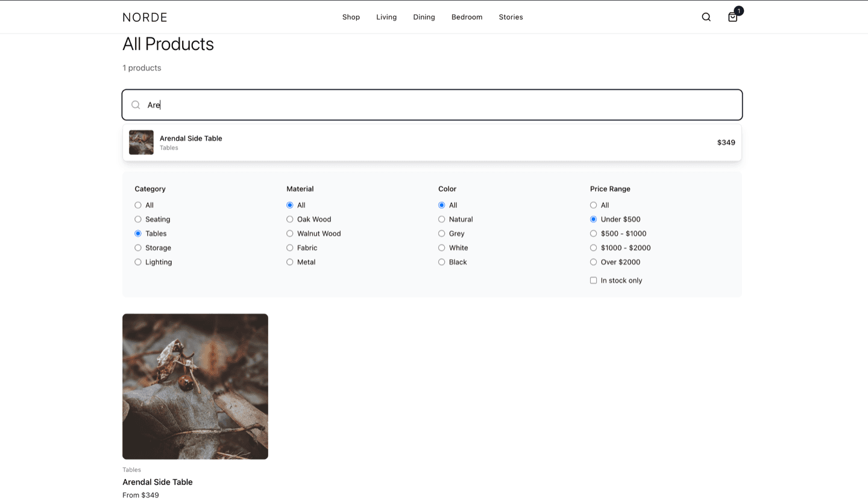Click the NORDE logo

click(x=145, y=17)
